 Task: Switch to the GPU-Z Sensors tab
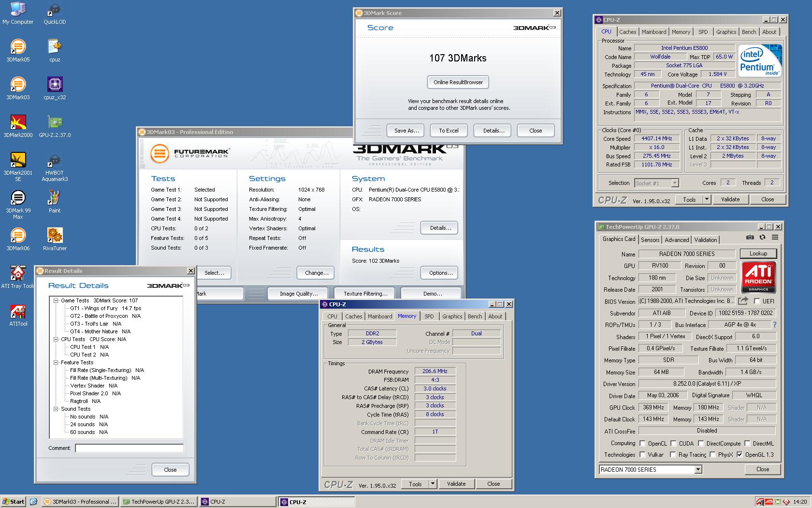(x=650, y=240)
